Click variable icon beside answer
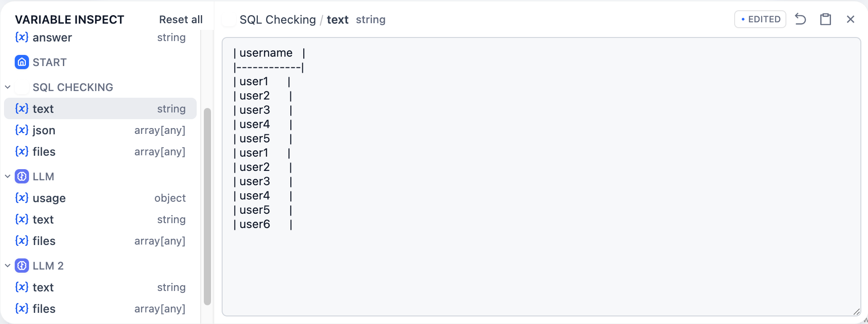Image resolution: width=868 pixels, height=324 pixels. tap(22, 37)
